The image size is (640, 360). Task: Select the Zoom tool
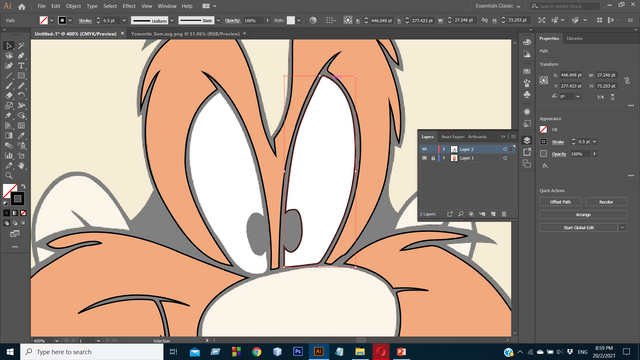point(9,176)
